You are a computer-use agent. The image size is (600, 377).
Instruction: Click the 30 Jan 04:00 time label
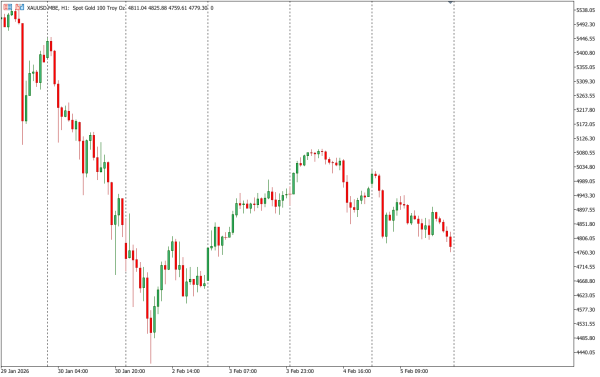pos(73,371)
